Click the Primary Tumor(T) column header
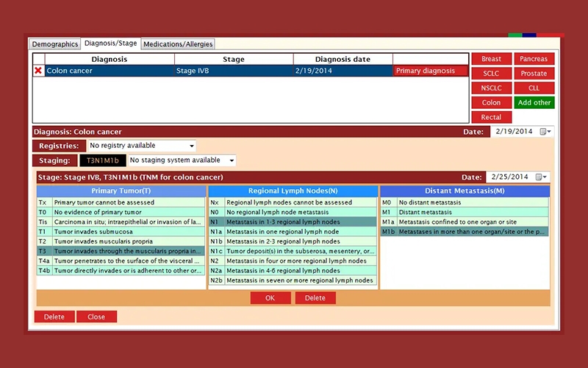Image resolution: width=588 pixels, height=368 pixels. (x=121, y=191)
